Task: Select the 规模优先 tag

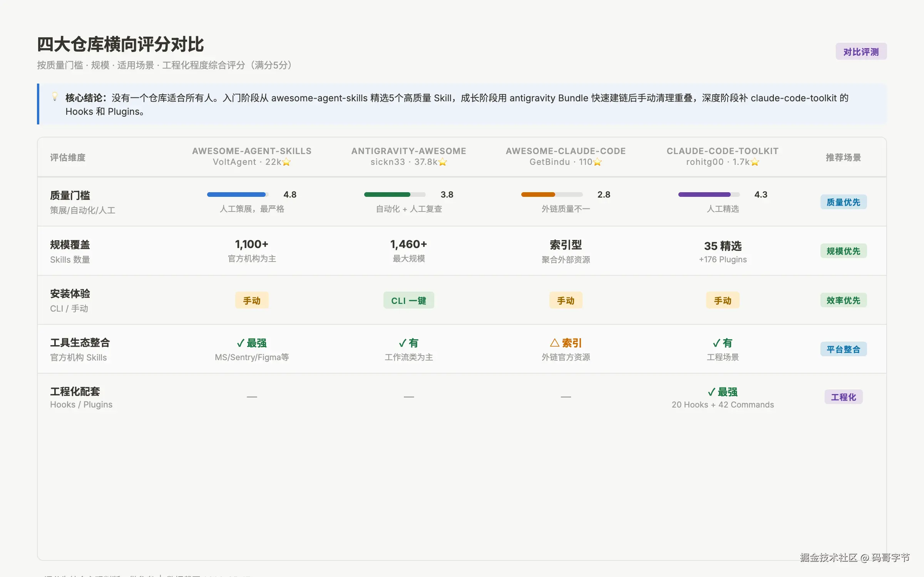Action: tap(843, 251)
